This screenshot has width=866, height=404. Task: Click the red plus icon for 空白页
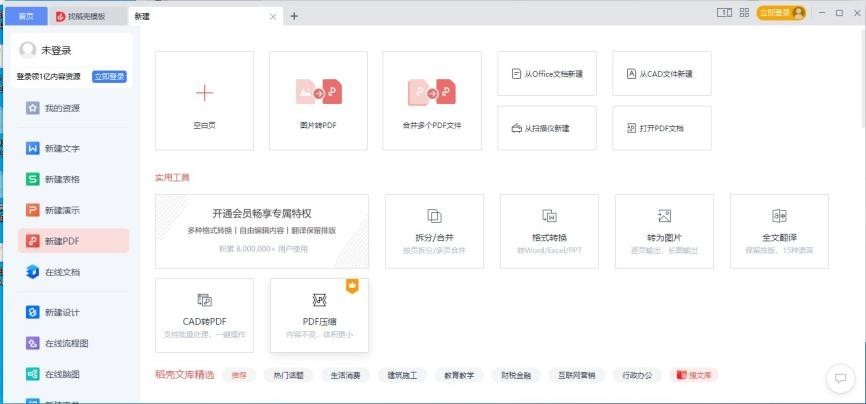[204, 93]
